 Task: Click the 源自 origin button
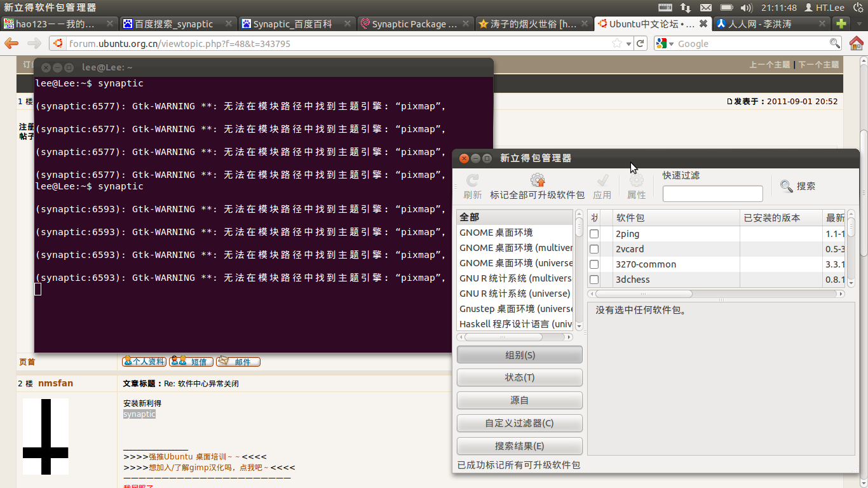coord(519,400)
